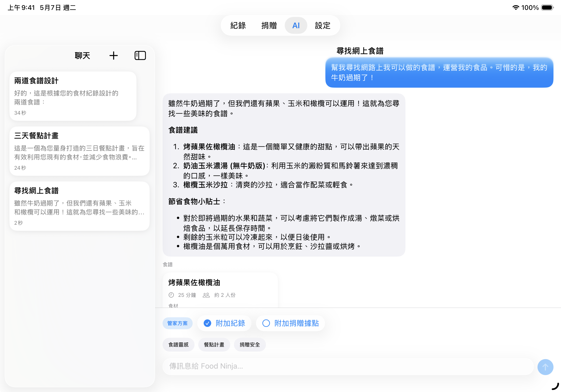
Task: Tap the send message arrow icon
Action: [545, 367]
